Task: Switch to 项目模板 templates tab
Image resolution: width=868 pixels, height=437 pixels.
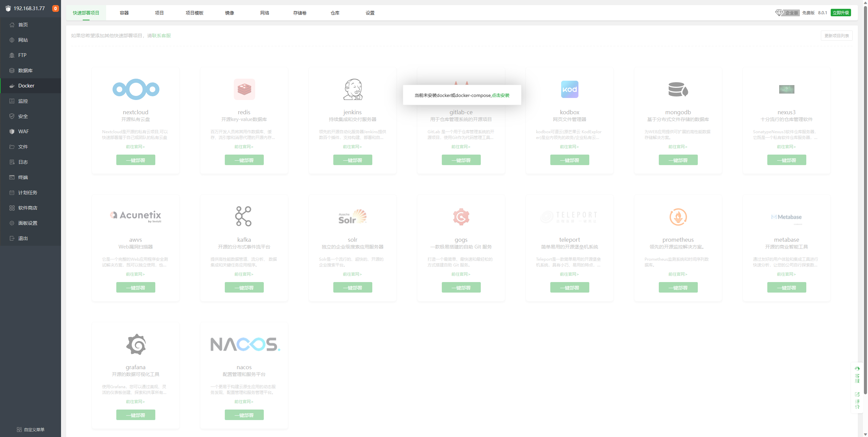Action: point(195,13)
